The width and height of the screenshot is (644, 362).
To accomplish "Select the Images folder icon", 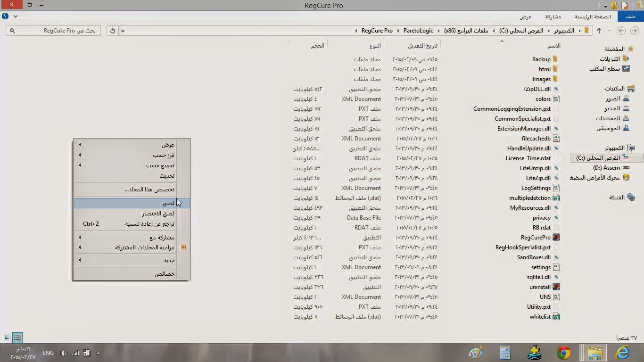I will click(555, 79).
